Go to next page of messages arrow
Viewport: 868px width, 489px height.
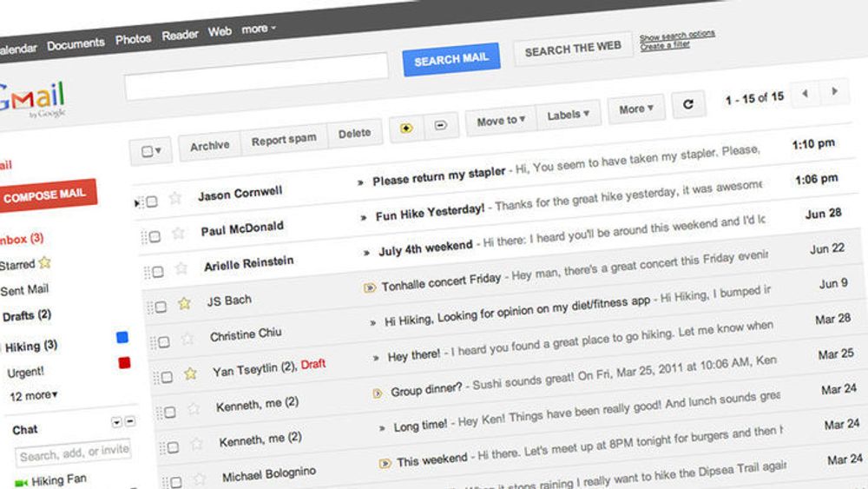[835, 91]
